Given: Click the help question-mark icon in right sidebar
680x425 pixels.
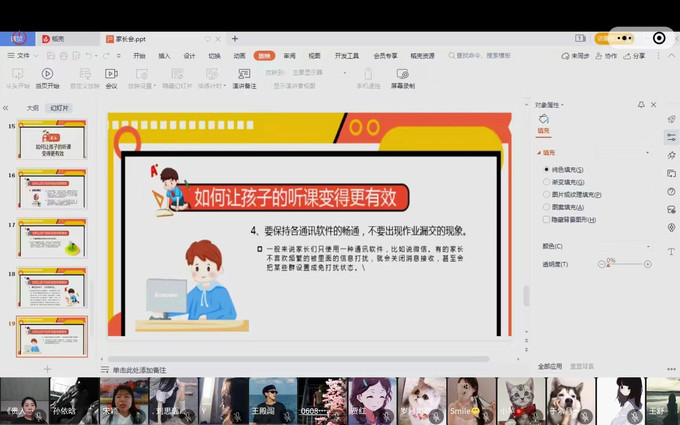Looking at the screenshot, I should [x=671, y=192].
